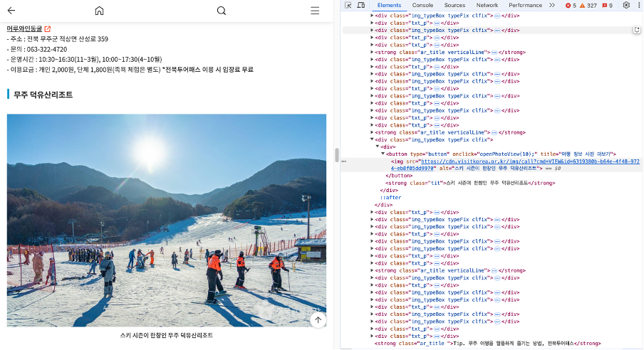Open the ski resort photo thumbnail

point(167,221)
